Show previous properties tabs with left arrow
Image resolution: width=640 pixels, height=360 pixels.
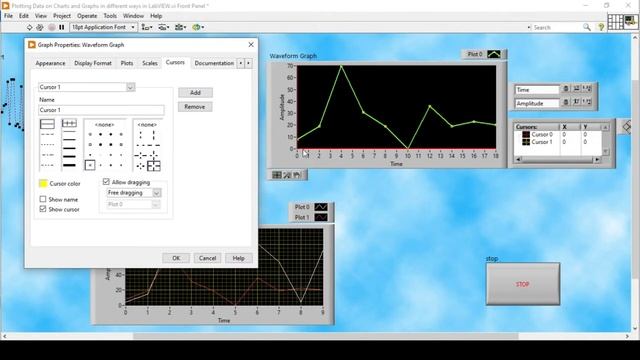point(240,63)
